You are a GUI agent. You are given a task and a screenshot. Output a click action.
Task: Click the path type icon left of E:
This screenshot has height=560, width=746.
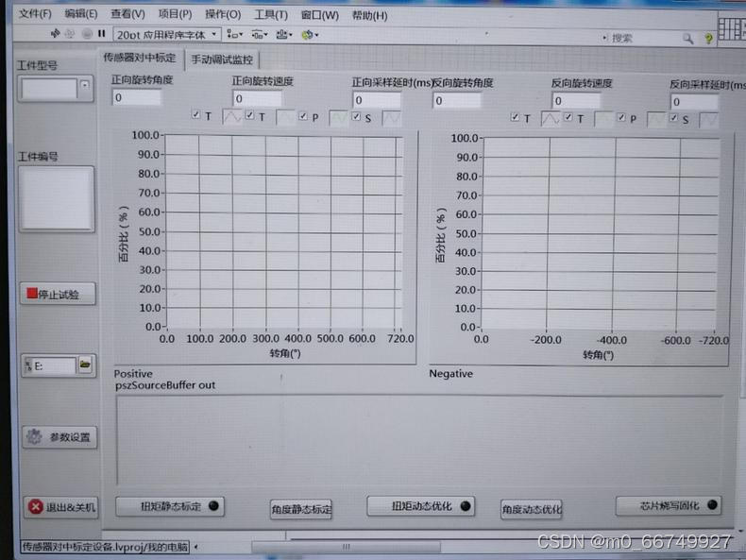[28, 365]
